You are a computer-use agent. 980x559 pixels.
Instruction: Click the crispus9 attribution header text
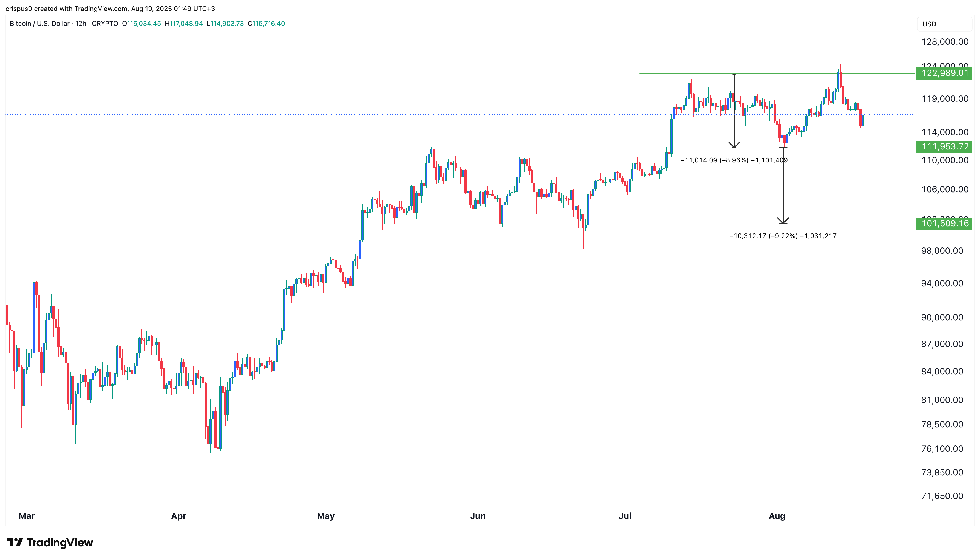[110, 9]
